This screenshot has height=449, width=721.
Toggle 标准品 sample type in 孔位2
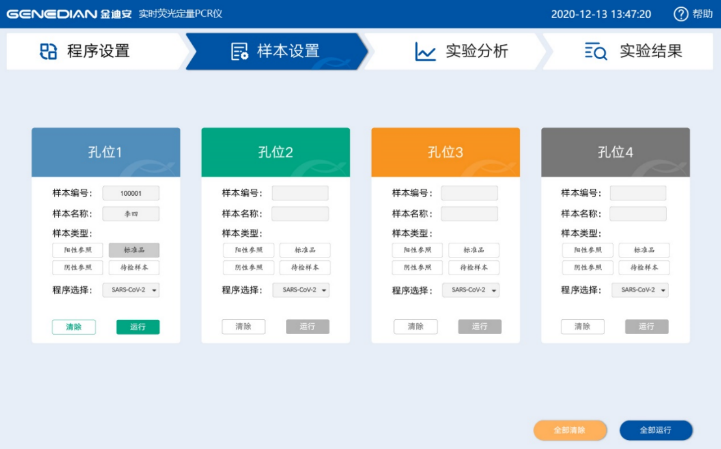pos(304,250)
